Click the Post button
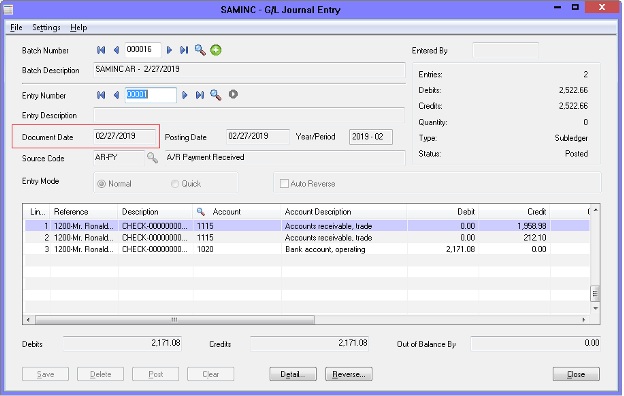The height and width of the screenshot is (396, 624). pos(156,374)
